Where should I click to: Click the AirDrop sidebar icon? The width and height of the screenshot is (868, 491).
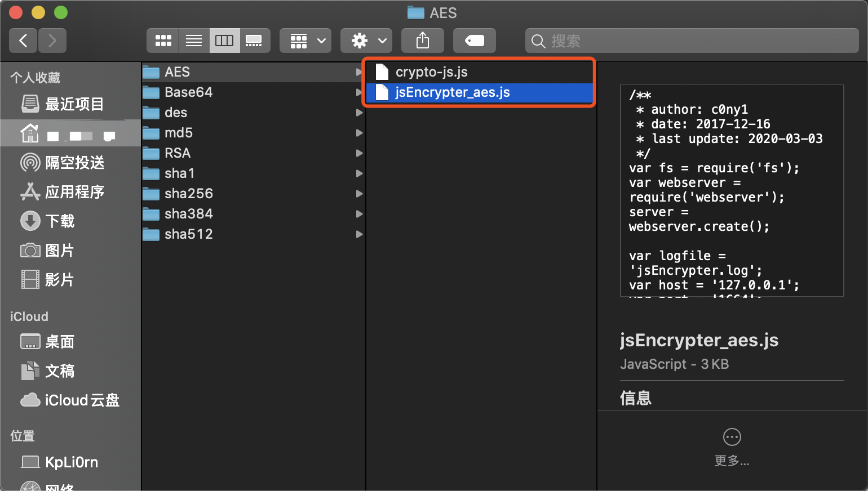pyautogui.click(x=30, y=163)
